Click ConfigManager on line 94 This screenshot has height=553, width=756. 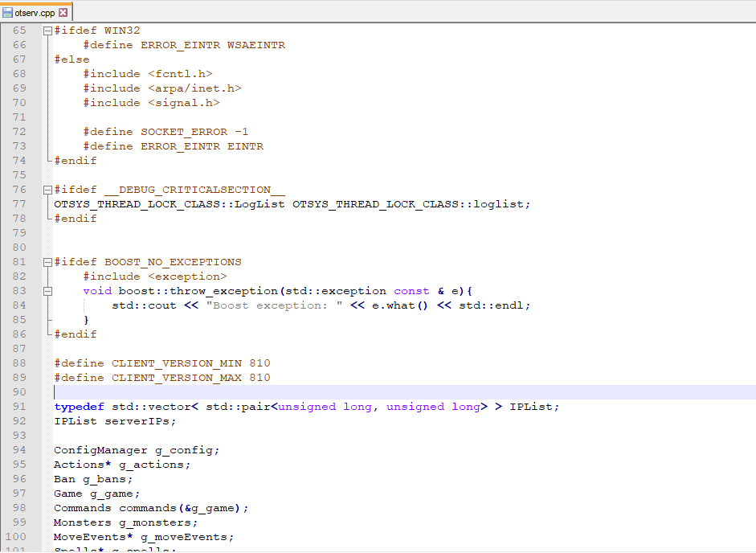click(x=100, y=450)
